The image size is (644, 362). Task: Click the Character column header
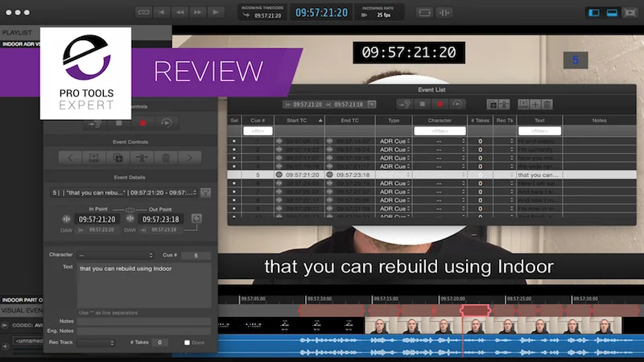click(x=440, y=120)
